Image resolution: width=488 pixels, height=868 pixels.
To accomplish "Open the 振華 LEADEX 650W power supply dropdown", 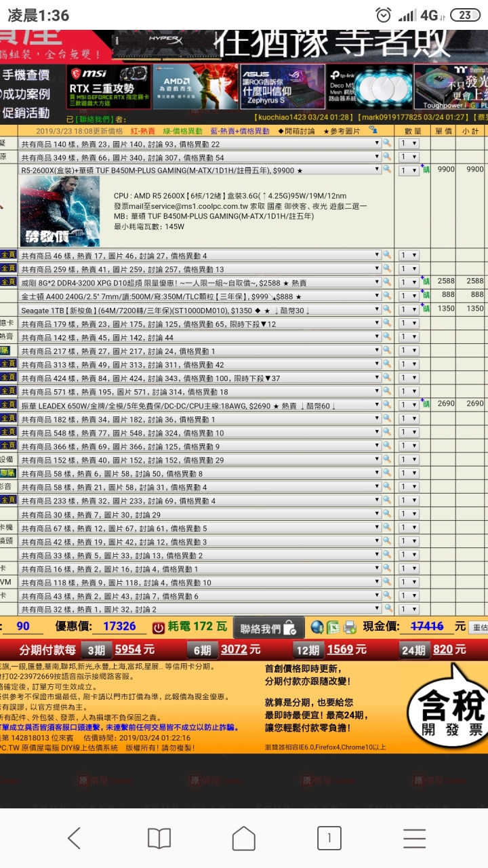I will pyautogui.click(x=201, y=406).
